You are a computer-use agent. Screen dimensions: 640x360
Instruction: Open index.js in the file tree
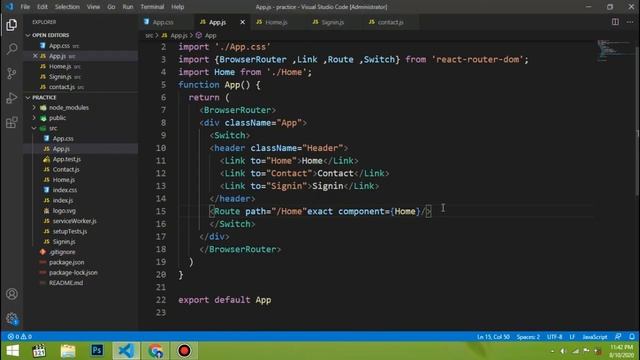[63, 200]
